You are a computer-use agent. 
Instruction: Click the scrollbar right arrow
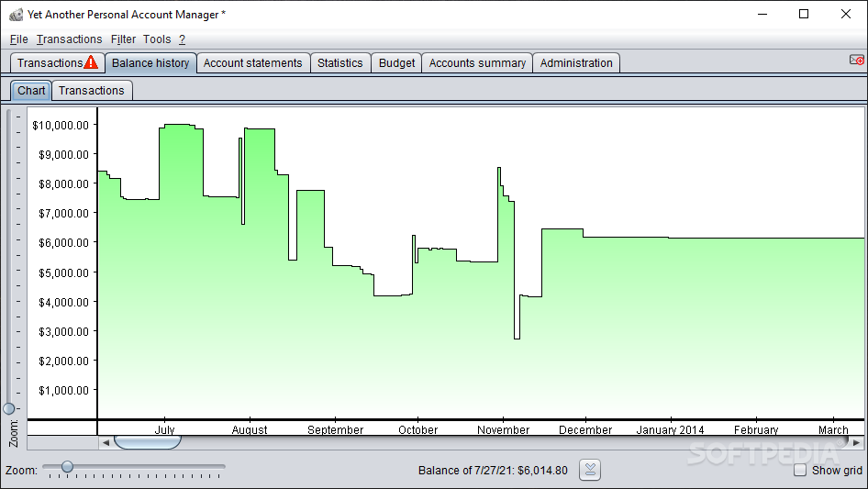tap(856, 442)
